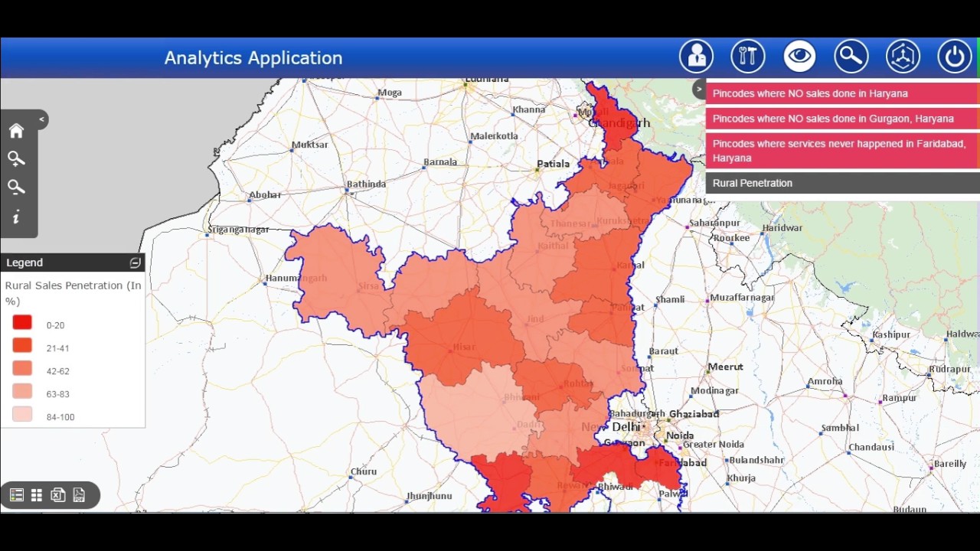Click the 63-83 legend color swatch

pyautogui.click(x=22, y=392)
